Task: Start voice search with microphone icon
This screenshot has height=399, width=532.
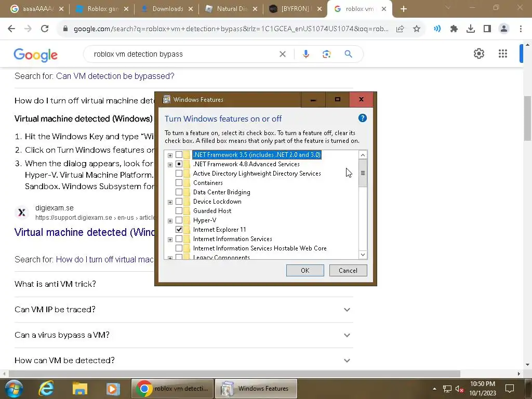Action: (x=305, y=54)
